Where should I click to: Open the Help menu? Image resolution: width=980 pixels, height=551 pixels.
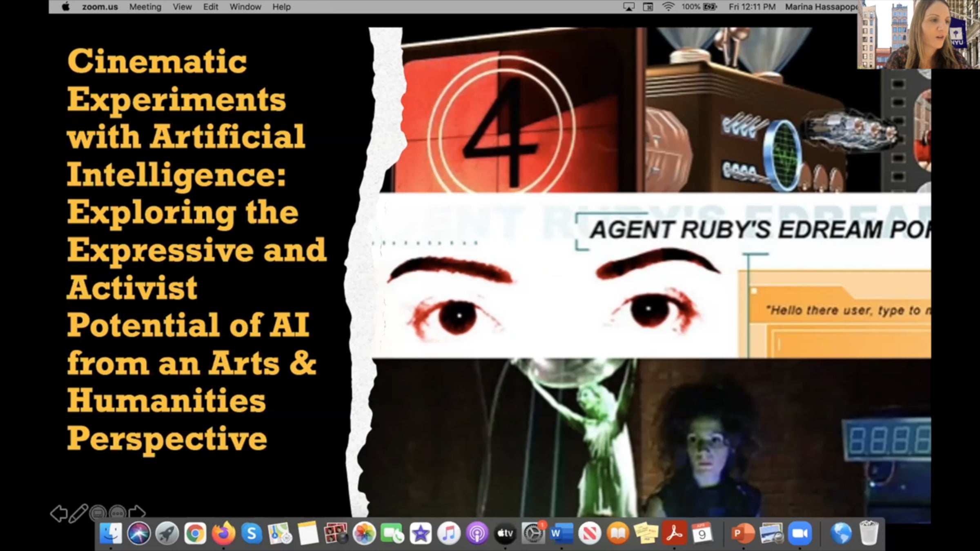click(281, 7)
